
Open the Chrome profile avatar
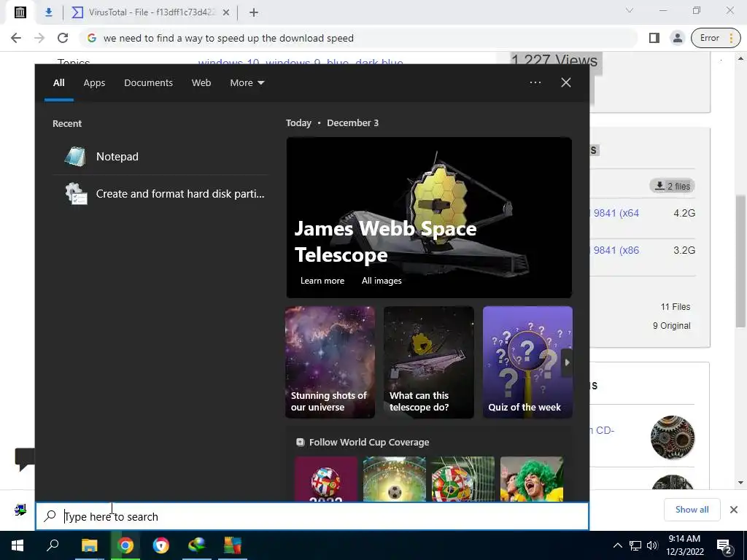coord(678,38)
